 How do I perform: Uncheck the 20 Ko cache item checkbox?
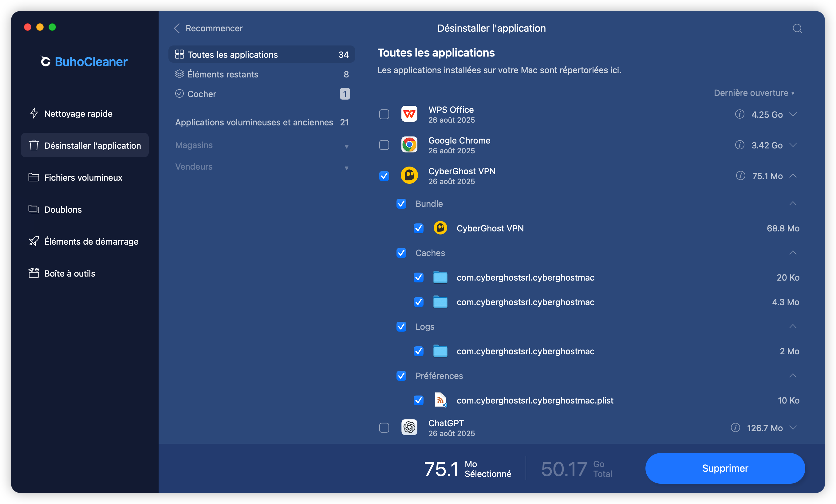(x=418, y=278)
